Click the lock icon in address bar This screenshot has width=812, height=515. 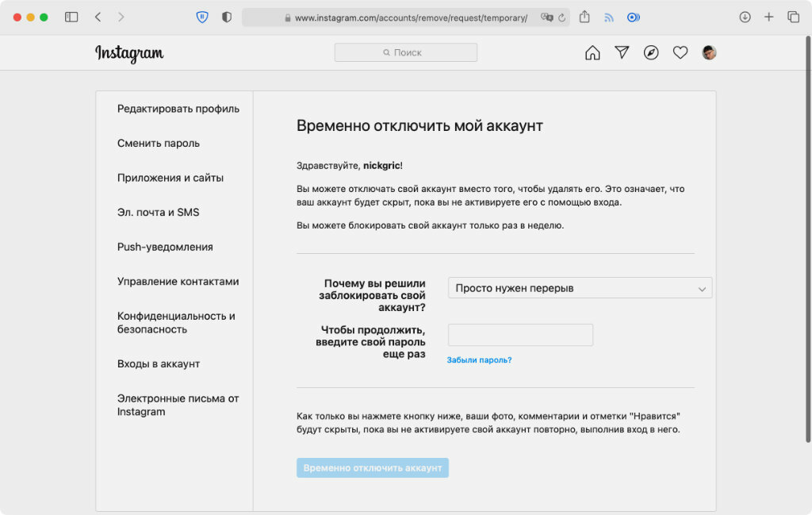[x=287, y=17]
